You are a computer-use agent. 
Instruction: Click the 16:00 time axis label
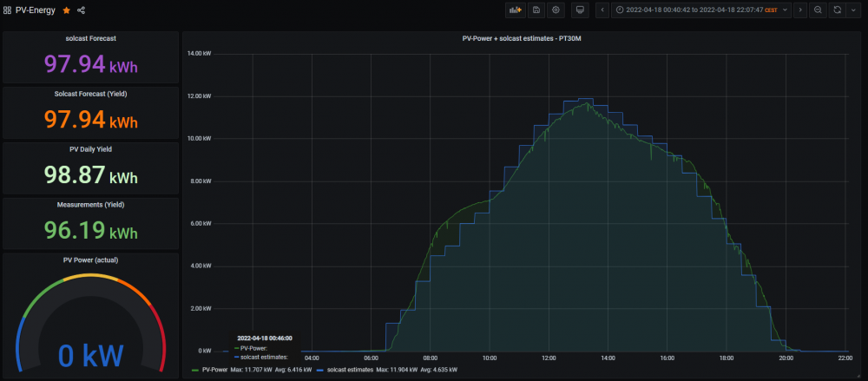[x=667, y=358]
